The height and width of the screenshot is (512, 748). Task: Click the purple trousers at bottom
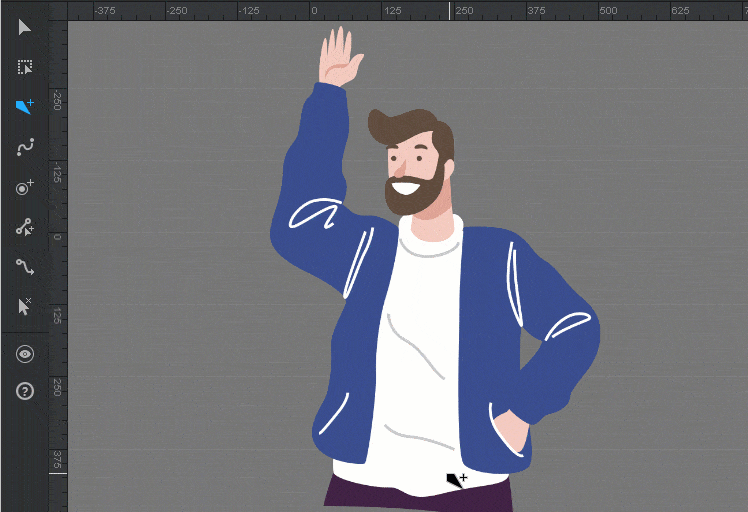click(420, 497)
